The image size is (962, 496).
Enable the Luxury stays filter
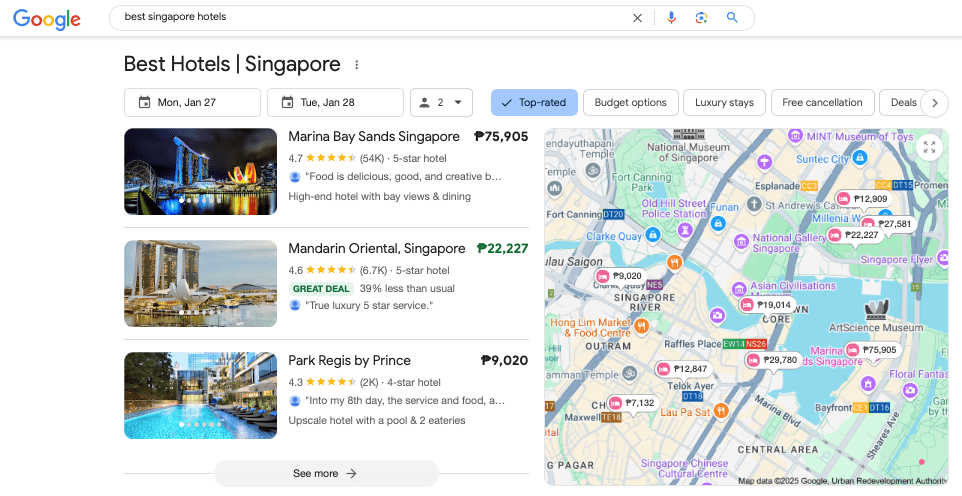[x=724, y=103]
